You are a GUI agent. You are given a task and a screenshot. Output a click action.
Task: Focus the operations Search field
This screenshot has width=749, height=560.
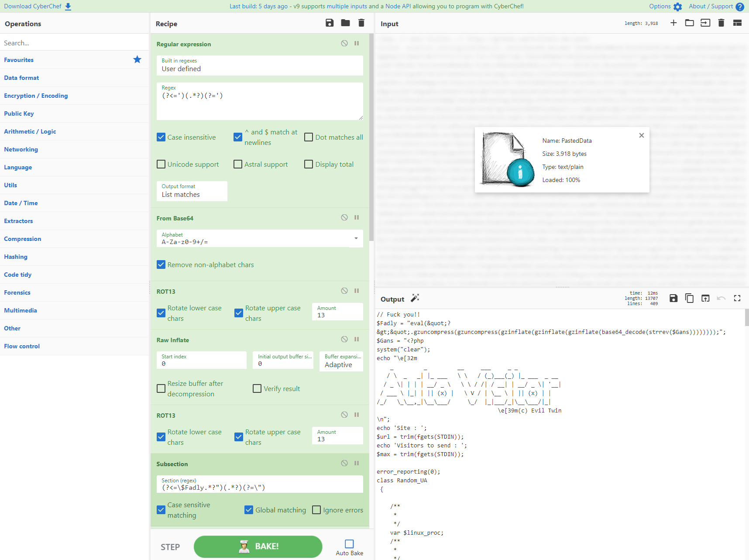pyautogui.click(x=74, y=43)
